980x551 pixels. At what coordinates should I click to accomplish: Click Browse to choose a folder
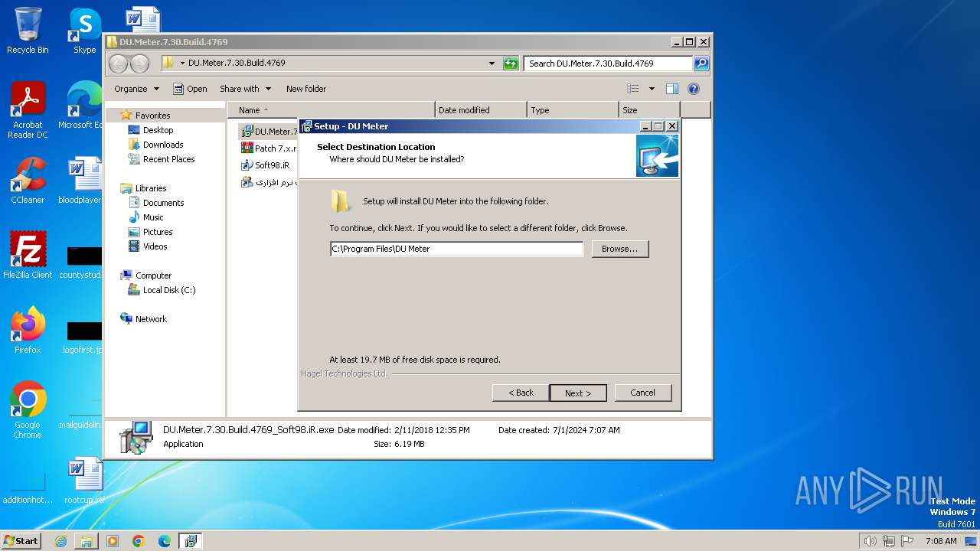click(619, 249)
